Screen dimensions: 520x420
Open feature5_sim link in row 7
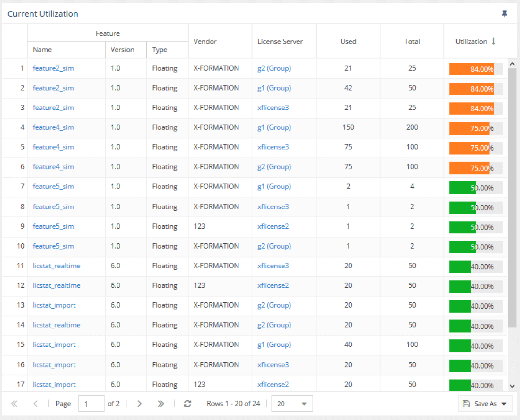[53, 187]
